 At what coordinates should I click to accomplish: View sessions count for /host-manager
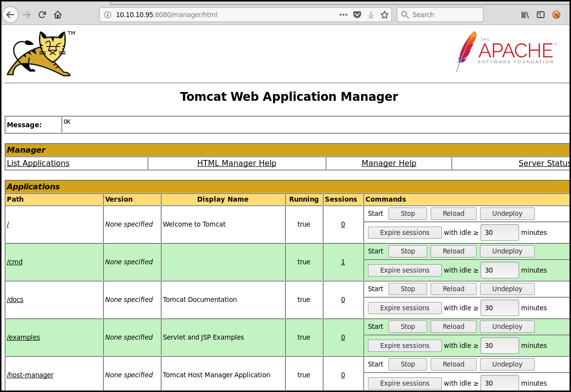point(343,375)
